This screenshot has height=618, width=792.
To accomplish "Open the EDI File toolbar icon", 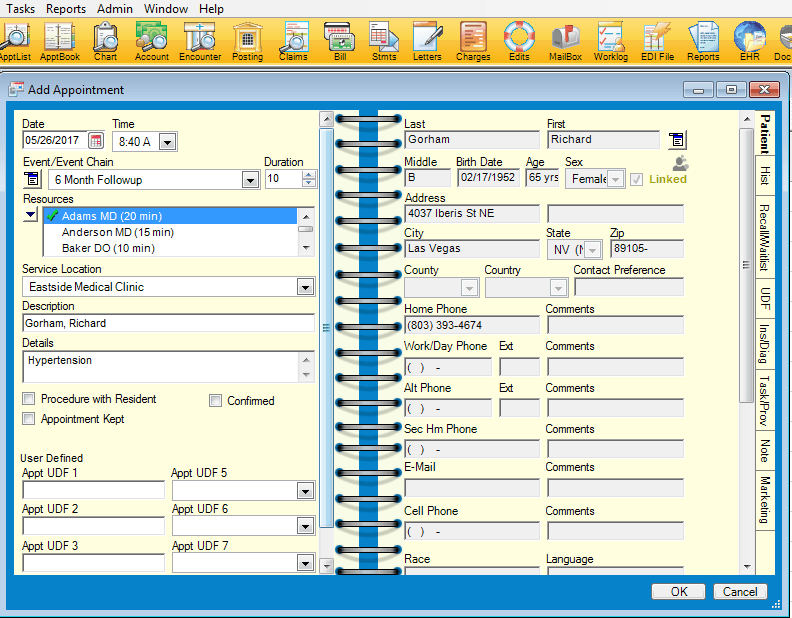I will [657, 41].
